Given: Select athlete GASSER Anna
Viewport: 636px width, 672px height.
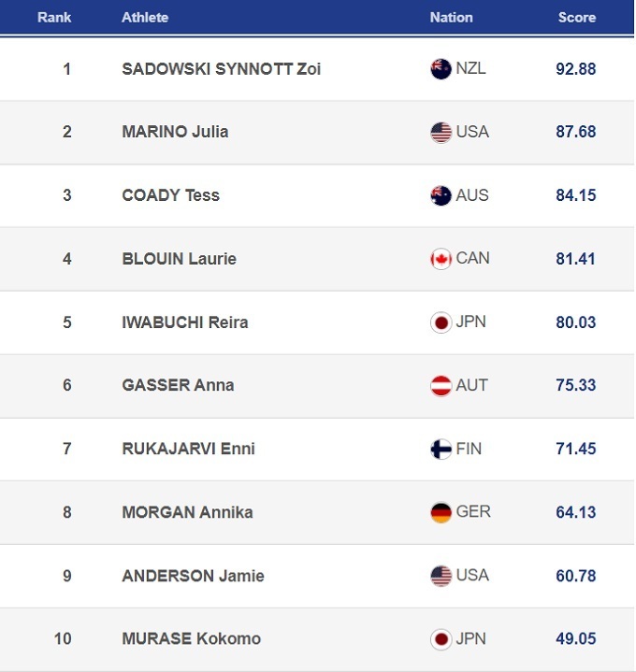Looking at the screenshot, I should [178, 385].
